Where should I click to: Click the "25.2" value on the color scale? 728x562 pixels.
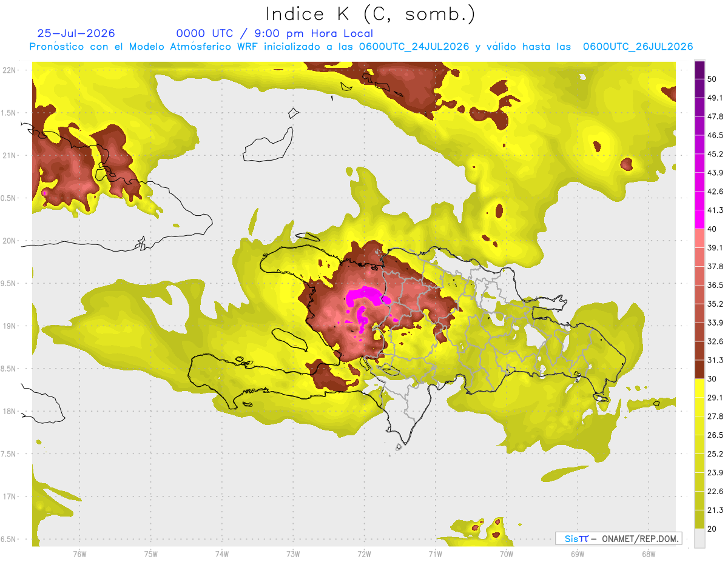coord(715,454)
